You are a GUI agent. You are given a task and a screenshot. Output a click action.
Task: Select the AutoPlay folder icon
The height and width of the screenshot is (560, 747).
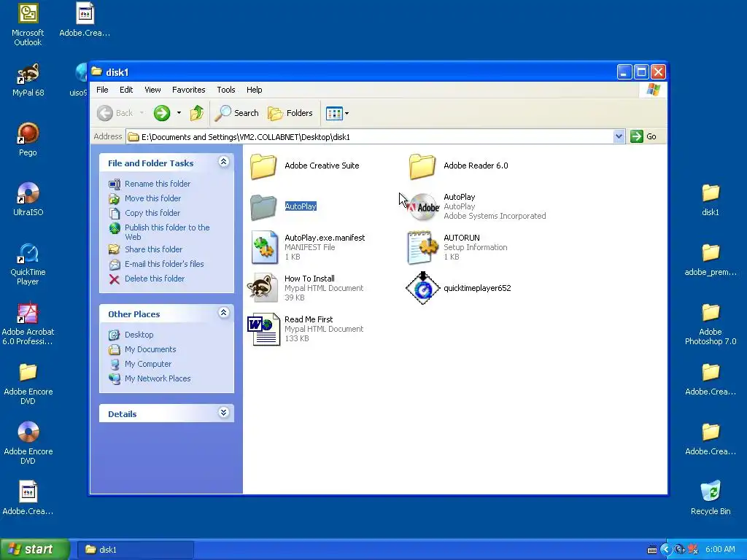263,207
